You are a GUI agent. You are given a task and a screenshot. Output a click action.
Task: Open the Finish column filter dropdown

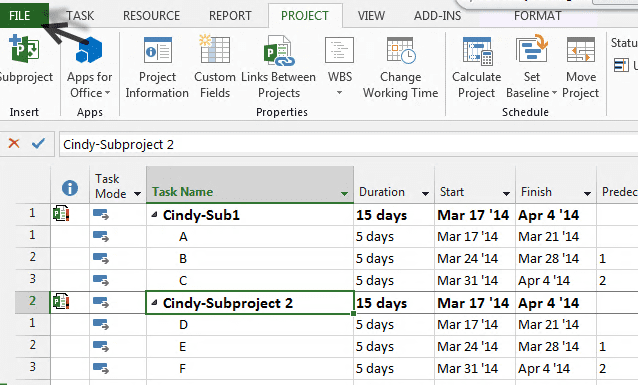587,194
